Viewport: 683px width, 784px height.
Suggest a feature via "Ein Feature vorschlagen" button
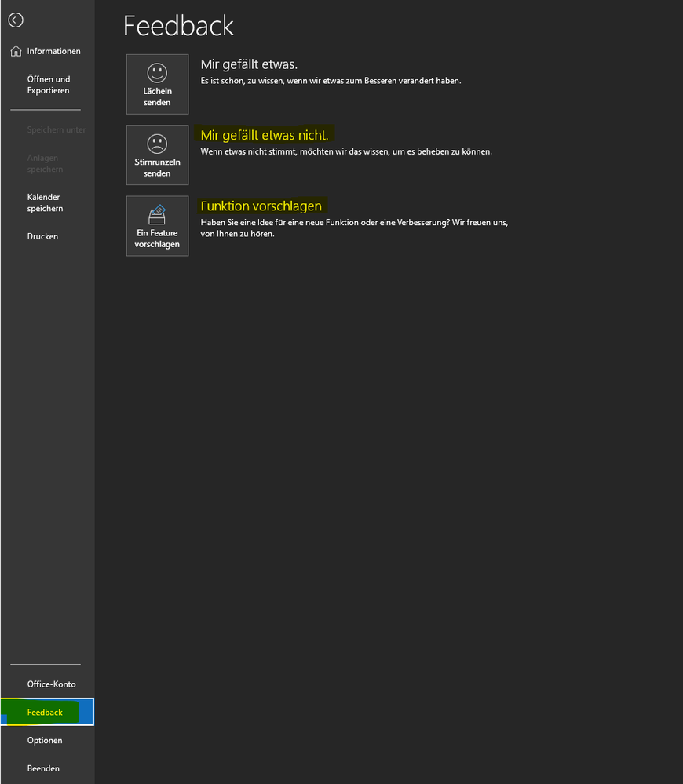point(157,226)
